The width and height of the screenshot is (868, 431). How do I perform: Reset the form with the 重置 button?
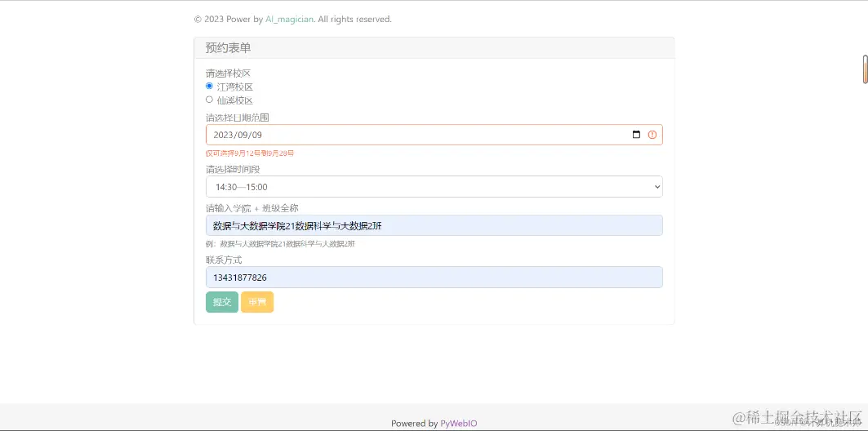(257, 302)
